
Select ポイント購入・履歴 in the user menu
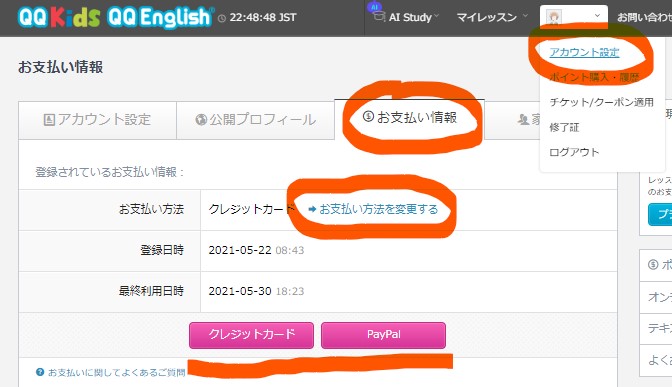[x=594, y=77]
